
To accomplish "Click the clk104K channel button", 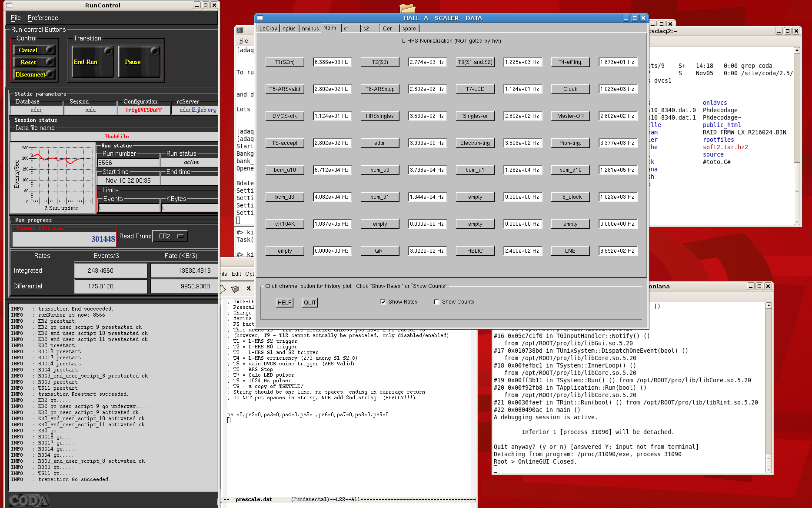I will 285,224.
